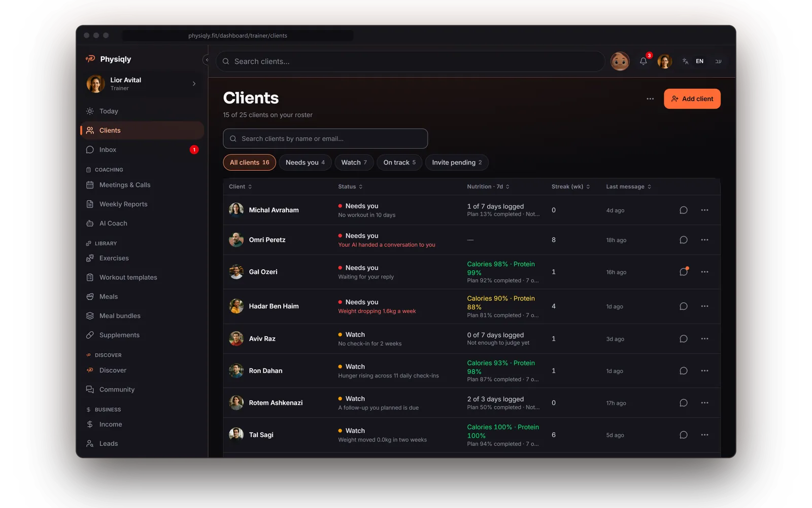Select the Watch filter tab
The image size is (812, 508).
pyautogui.click(x=354, y=163)
